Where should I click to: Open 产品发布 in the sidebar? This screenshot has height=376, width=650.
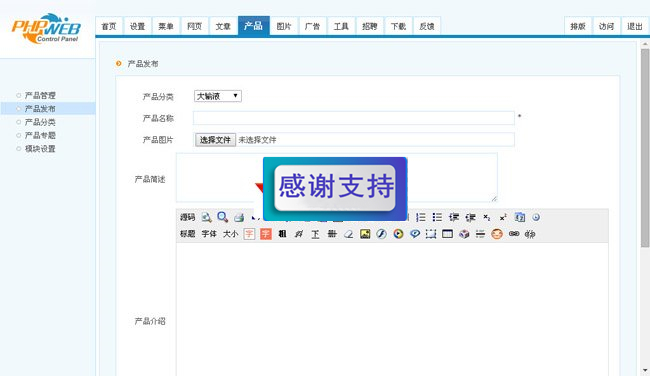(x=40, y=109)
